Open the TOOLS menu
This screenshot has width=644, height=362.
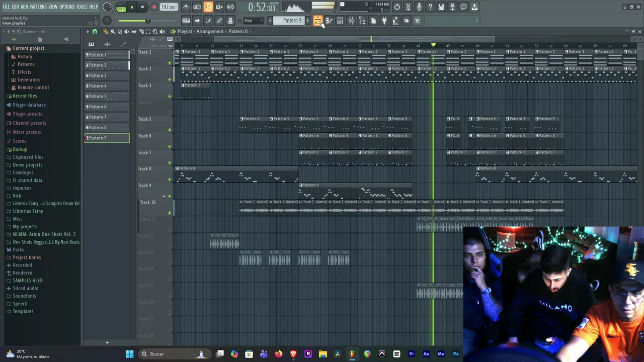click(x=82, y=7)
